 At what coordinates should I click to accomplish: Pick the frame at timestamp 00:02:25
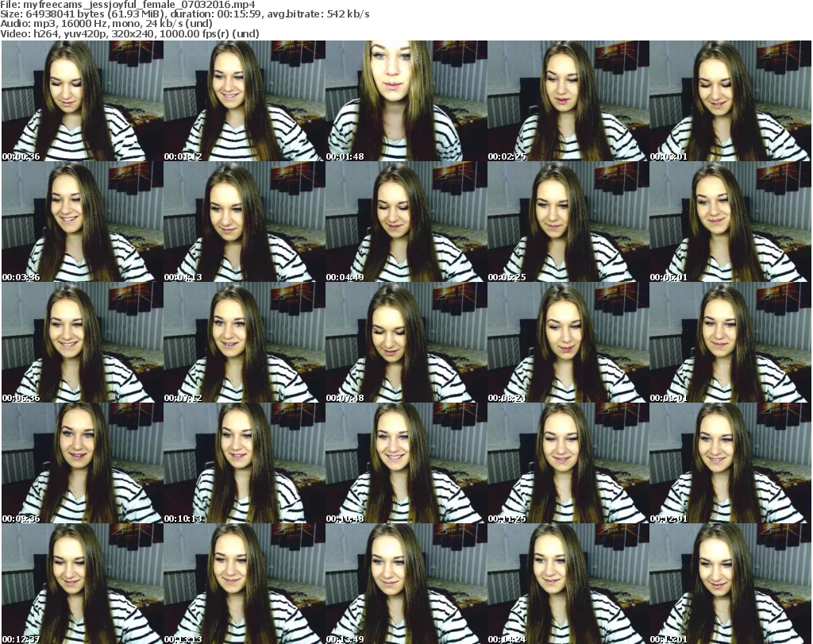[568, 101]
